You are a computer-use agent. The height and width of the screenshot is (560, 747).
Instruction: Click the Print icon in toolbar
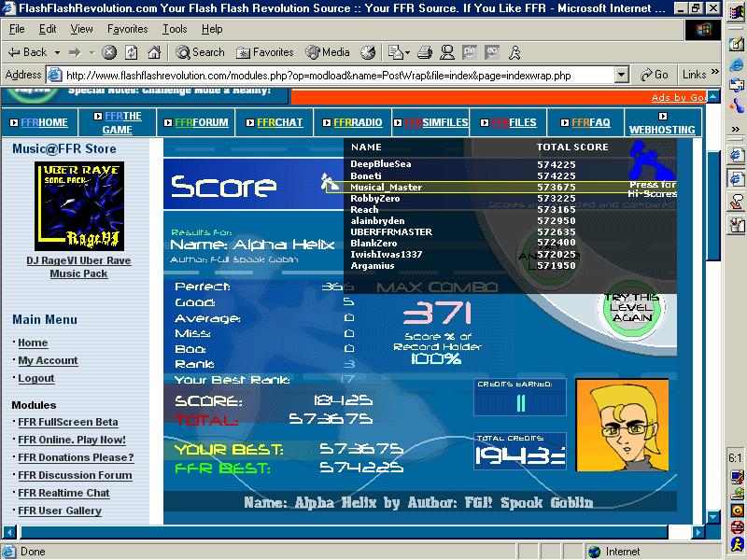(x=425, y=52)
